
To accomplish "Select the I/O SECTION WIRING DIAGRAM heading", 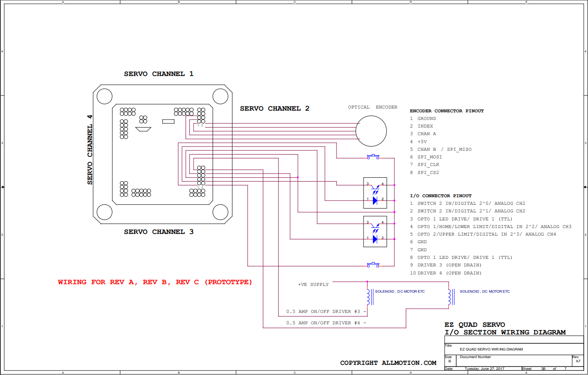I will pyautogui.click(x=505, y=332).
